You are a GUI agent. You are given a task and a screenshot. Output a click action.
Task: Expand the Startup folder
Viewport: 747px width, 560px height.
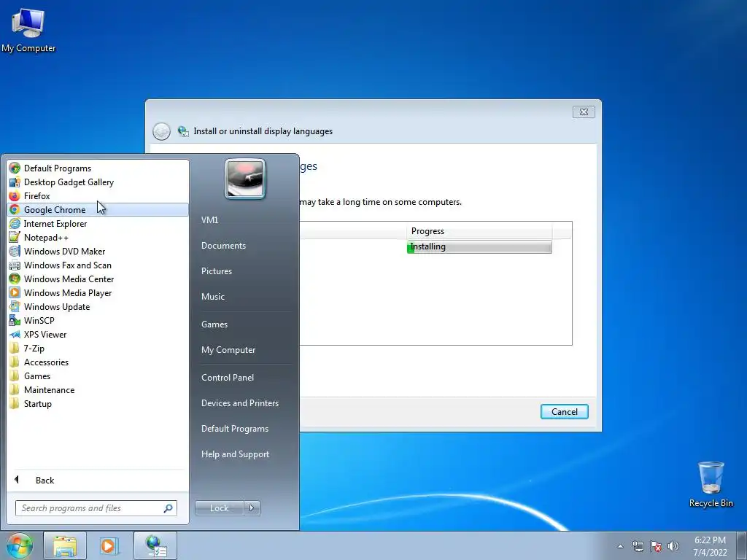pos(98,403)
